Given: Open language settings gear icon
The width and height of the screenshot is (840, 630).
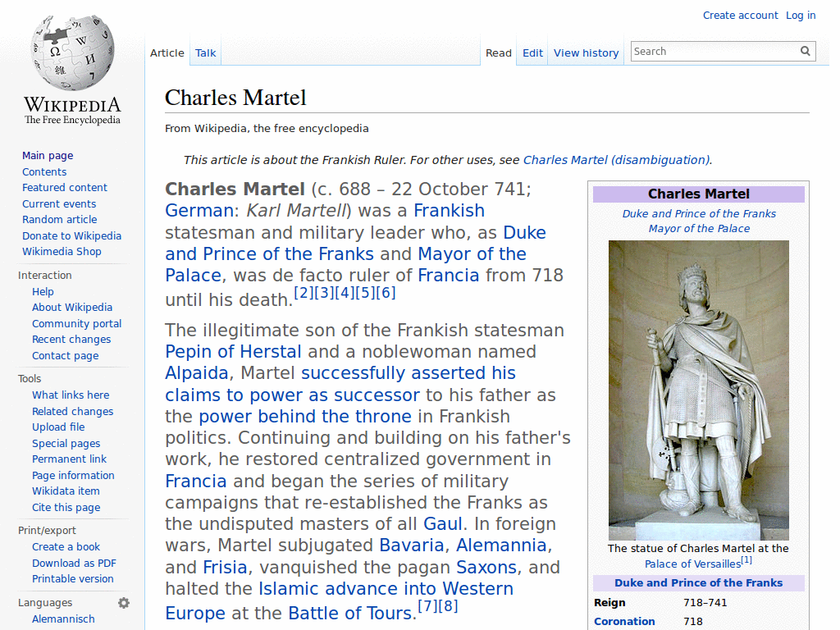Looking at the screenshot, I should 124,603.
